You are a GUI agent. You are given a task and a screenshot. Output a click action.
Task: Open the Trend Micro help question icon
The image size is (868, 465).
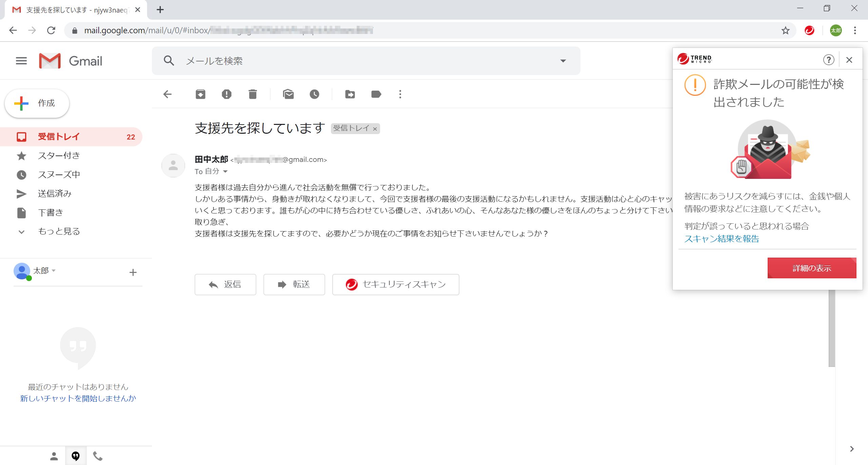[828, 60]
